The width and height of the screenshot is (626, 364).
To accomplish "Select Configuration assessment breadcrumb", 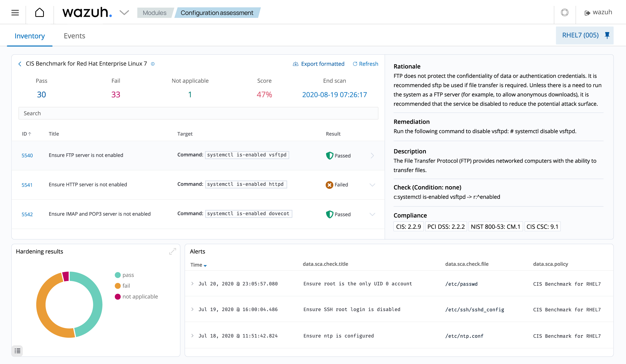I will pyautogui.click(x=217, y=13).
